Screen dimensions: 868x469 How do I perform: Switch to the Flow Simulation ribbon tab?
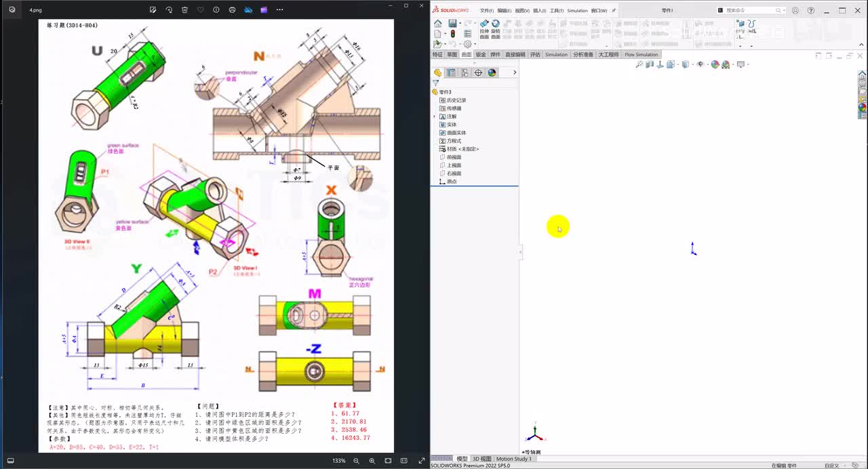(642, 54)
